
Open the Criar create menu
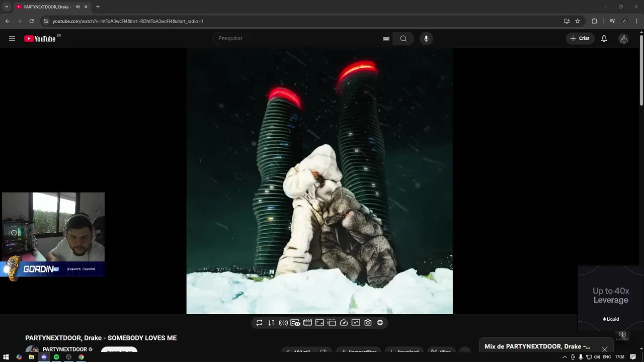tap(580, 39)
